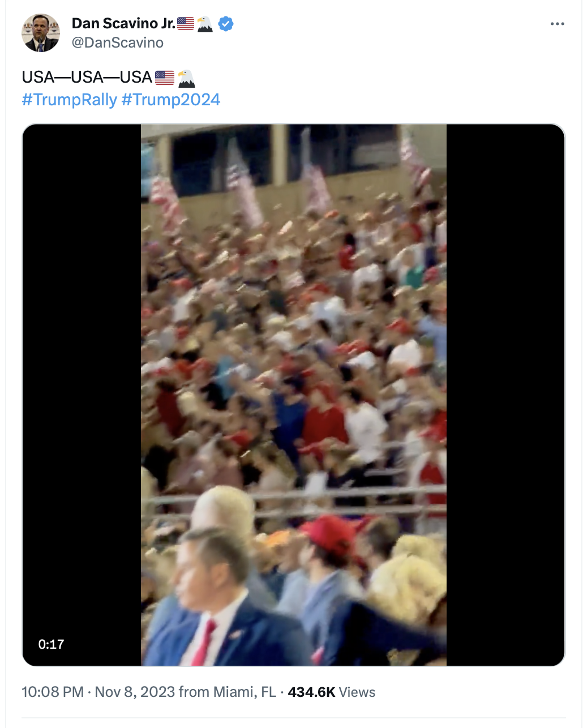Open the three-dot more options menu
The image size is (583, 728).
pyautogui.click(x=557, y=24)
